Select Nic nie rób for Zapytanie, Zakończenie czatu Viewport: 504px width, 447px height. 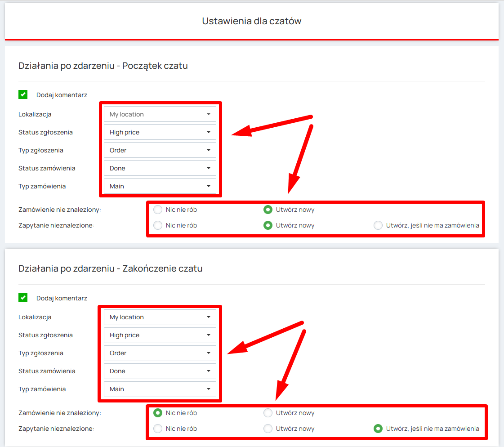[158, 429]
